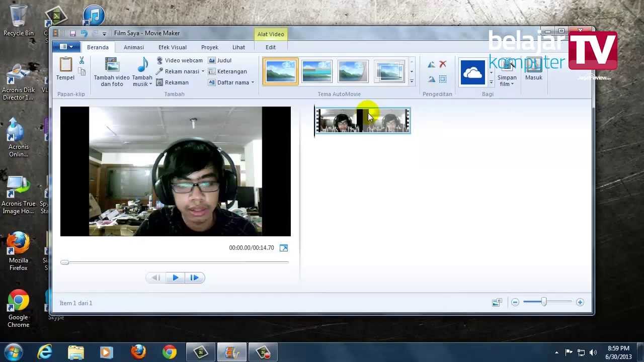The image size is (644, 362).
Task: Expand the Simpan film dropdown arrow
Action: pos(512,84)
